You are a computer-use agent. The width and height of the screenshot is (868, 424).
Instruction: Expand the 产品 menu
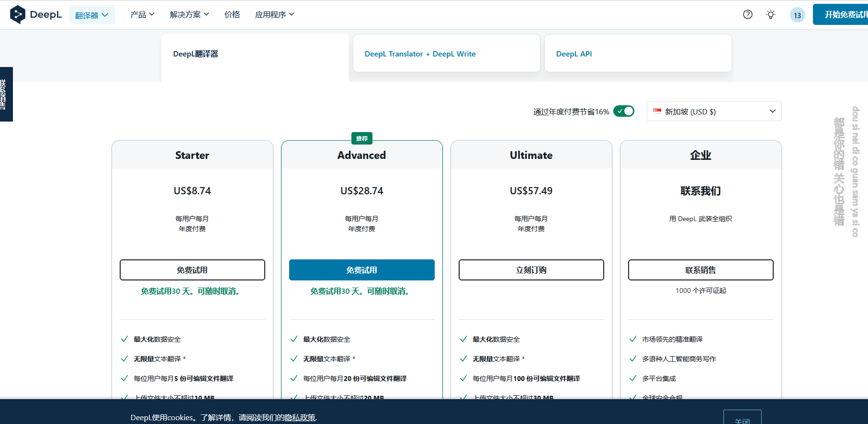142,15
